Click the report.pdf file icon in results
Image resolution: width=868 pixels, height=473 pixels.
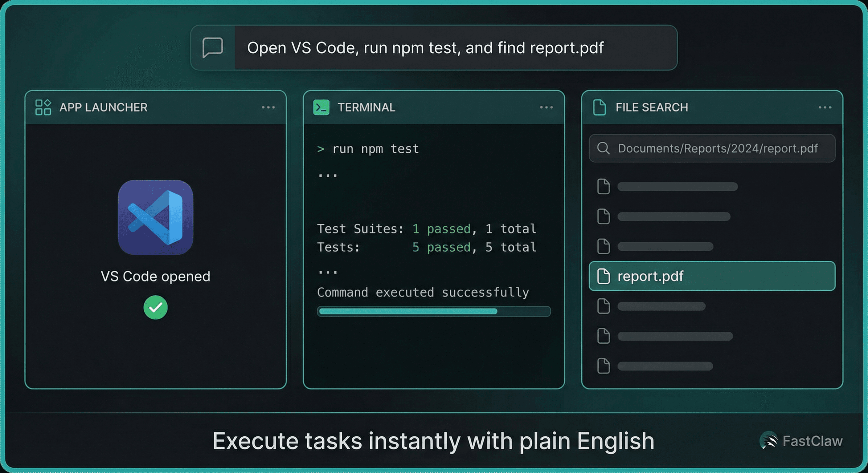coord(604,276)
